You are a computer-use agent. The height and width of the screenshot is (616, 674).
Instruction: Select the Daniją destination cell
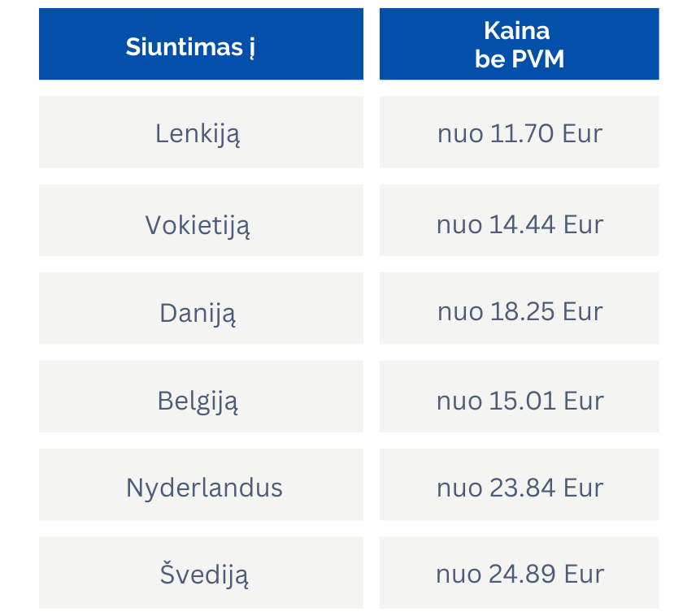[201, 309]
